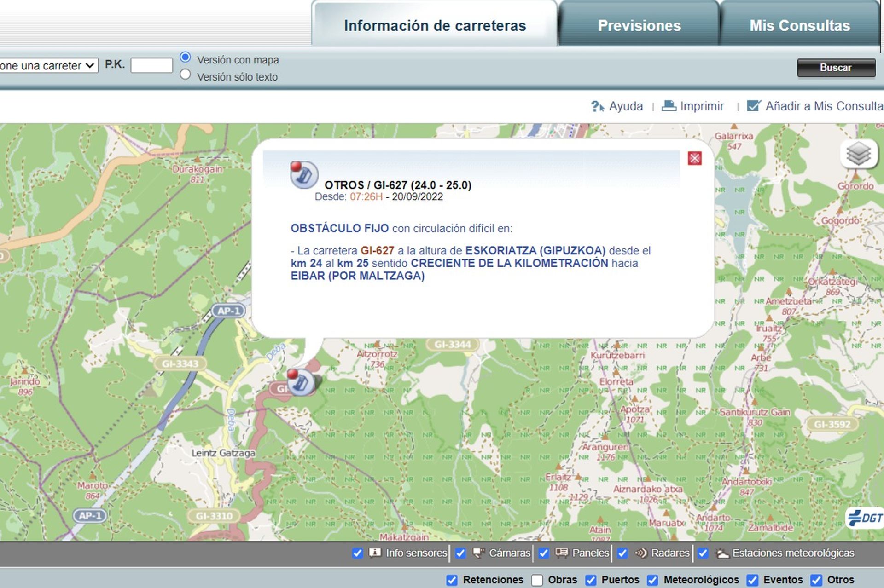Click the Cámaras camera icon
The image size is (884, 588).
coord(479,553)
